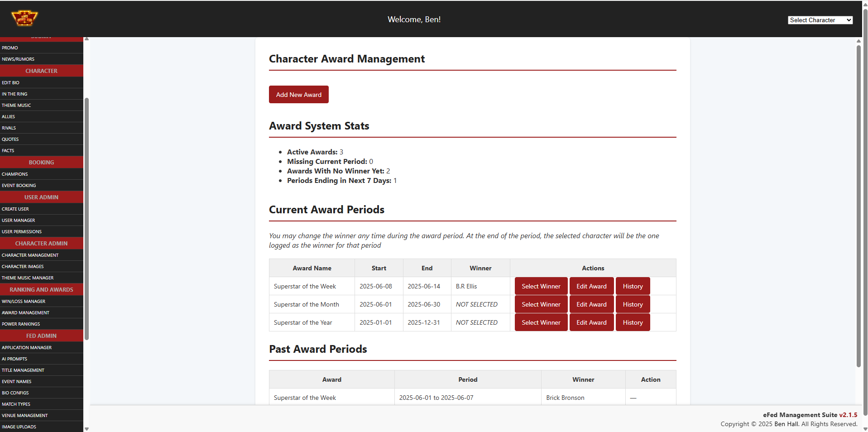Open AI Prompts under Fed Admin
The height and width of the screenshot is (432, 868).
pyautogui.click(x=14, y=359)
